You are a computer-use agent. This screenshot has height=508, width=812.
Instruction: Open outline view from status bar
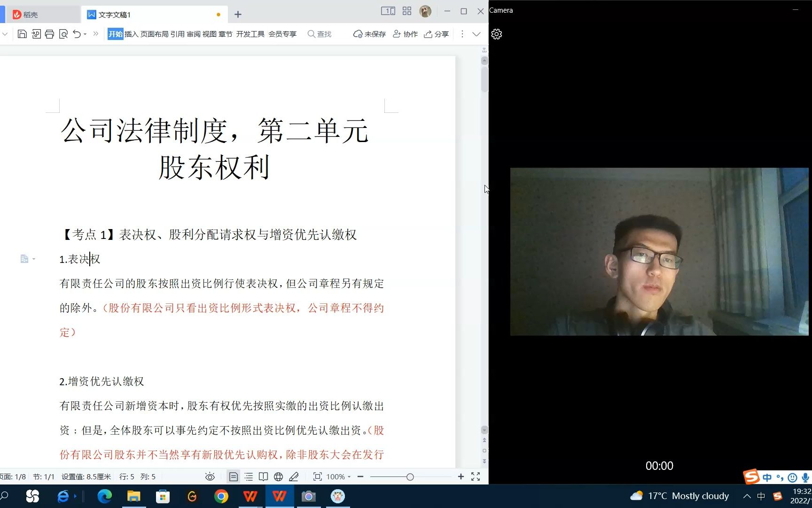tap(249, 476)
